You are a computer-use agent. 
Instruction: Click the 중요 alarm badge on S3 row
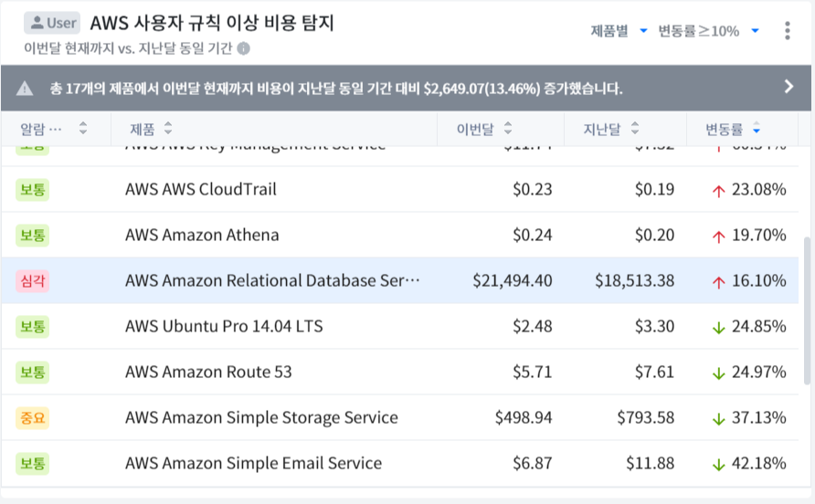[32, 418]
